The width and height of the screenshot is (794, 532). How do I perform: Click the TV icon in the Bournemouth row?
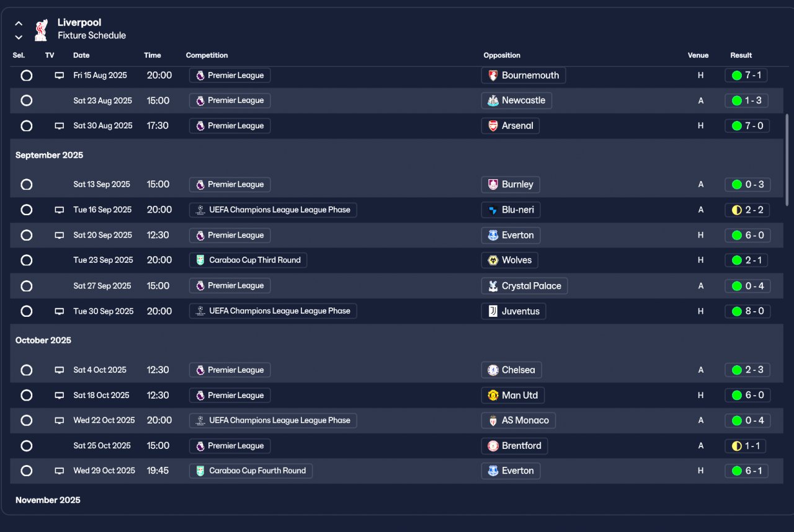60,76
